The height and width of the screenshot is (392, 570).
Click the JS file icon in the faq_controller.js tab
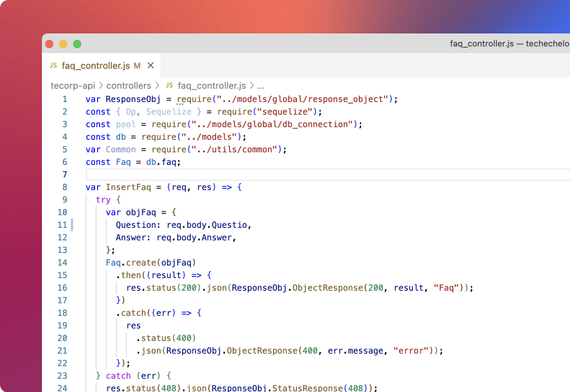tap(53, 66)
